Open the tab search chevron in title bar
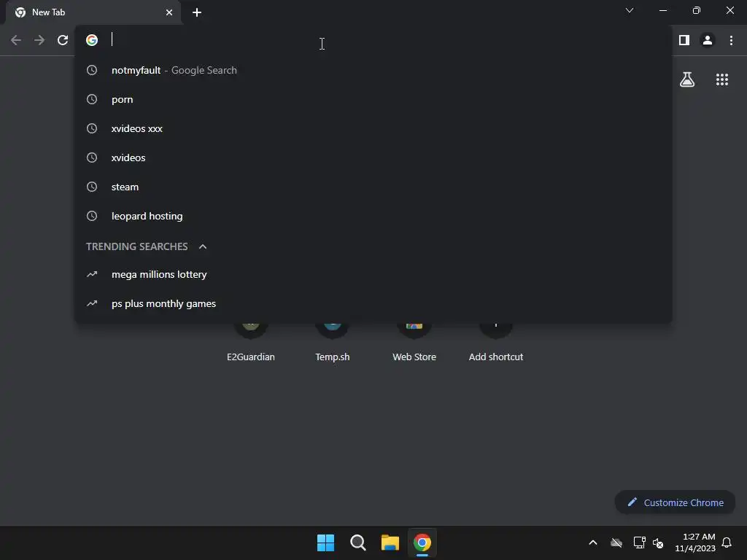The height and width of the screenshot is (560, 747). pos(630,10)
